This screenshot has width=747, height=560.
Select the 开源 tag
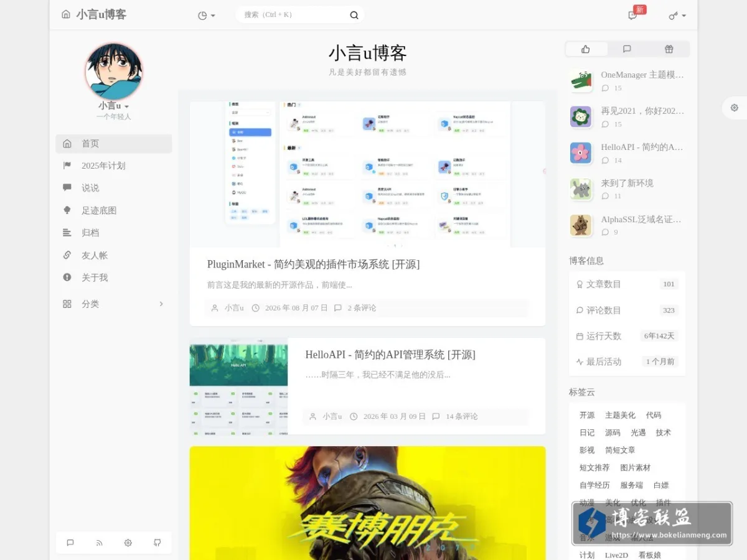[587, 415]
